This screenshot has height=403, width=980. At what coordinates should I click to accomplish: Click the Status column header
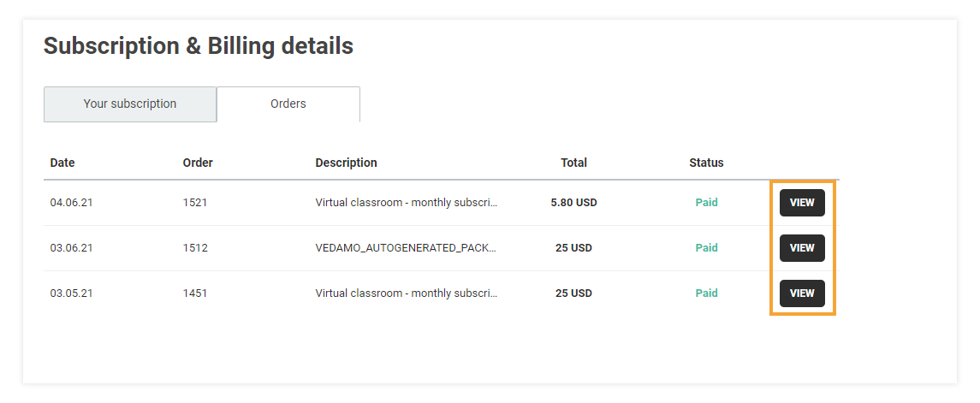point(706,163)
